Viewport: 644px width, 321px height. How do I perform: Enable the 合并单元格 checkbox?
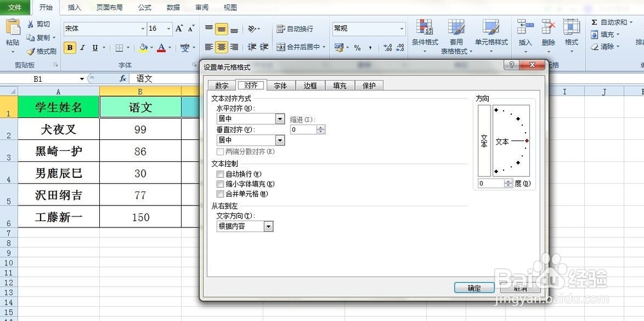(x=220, y=193)
